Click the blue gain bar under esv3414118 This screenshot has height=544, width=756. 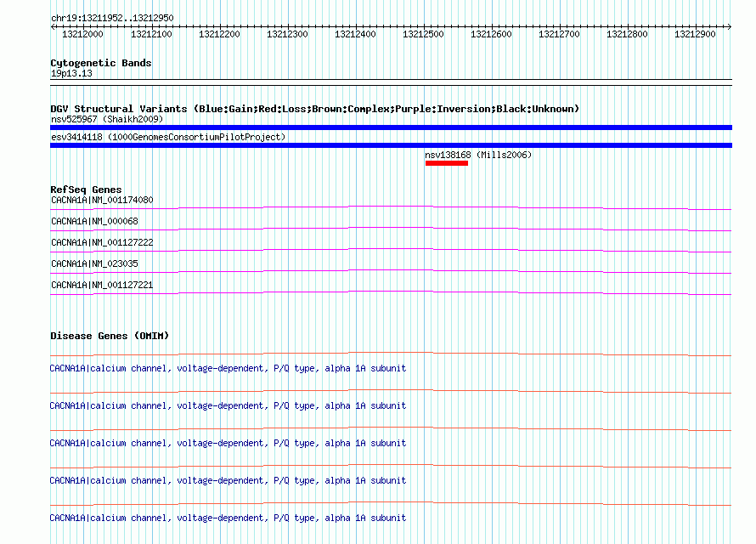point(391,145)
